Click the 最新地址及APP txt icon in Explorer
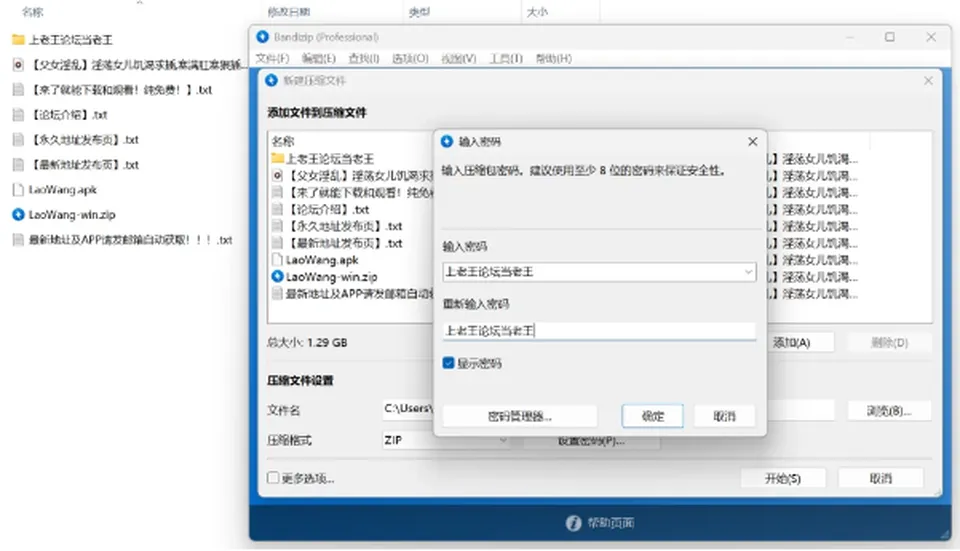This screenshot has width=960, height=551. (18, 239)
